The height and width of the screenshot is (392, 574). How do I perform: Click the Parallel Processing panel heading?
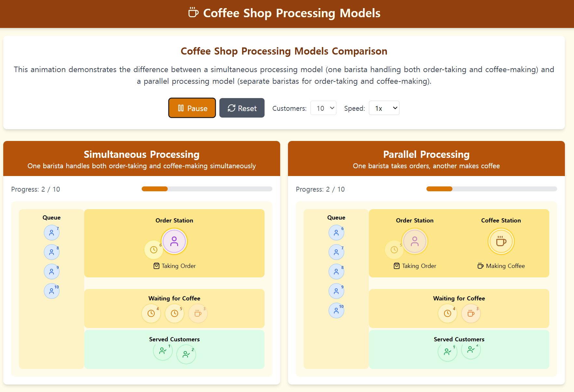click(426, 154)
